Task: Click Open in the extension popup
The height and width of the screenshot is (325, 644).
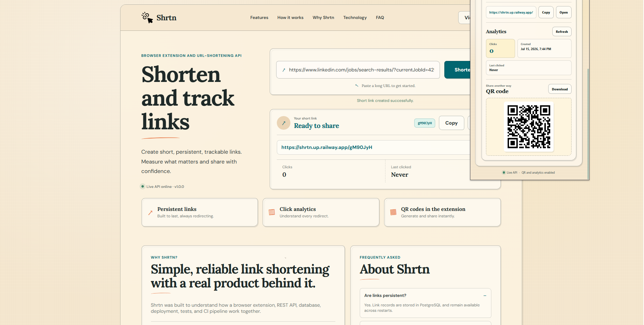Action: point(563,12)
